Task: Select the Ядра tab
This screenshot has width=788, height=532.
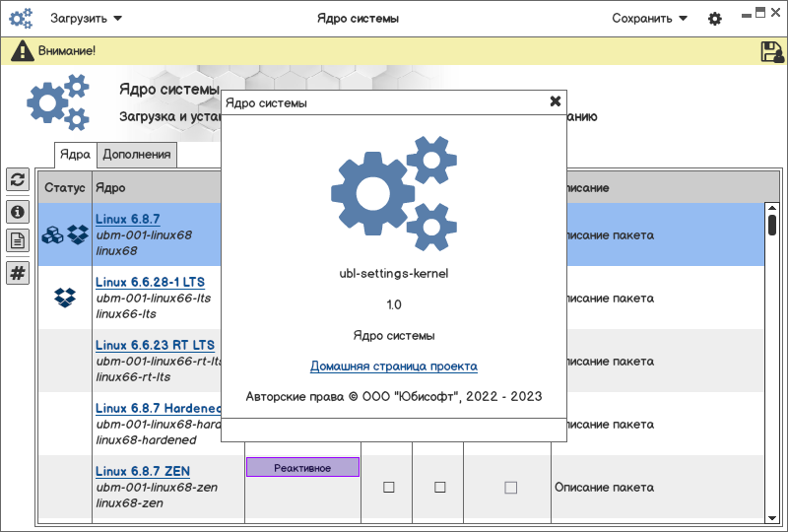Action: [x=75, y=154]
